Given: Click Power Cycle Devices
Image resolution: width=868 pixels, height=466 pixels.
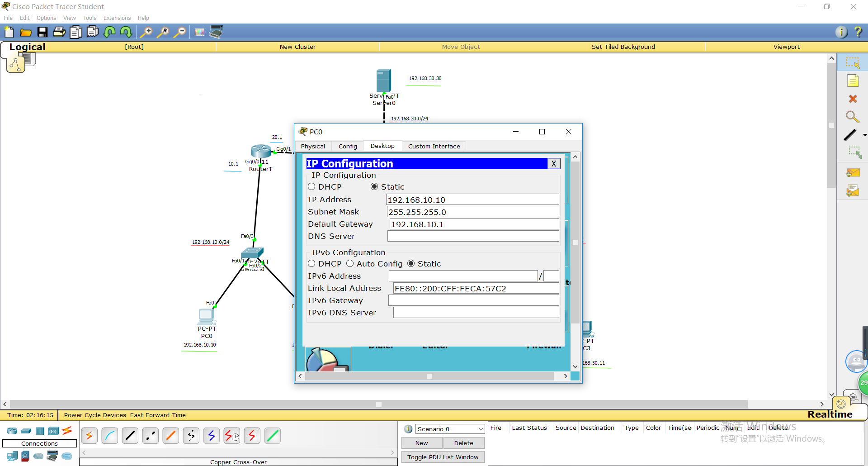Looking at the screenshot, I should click(x=95, y=415).
